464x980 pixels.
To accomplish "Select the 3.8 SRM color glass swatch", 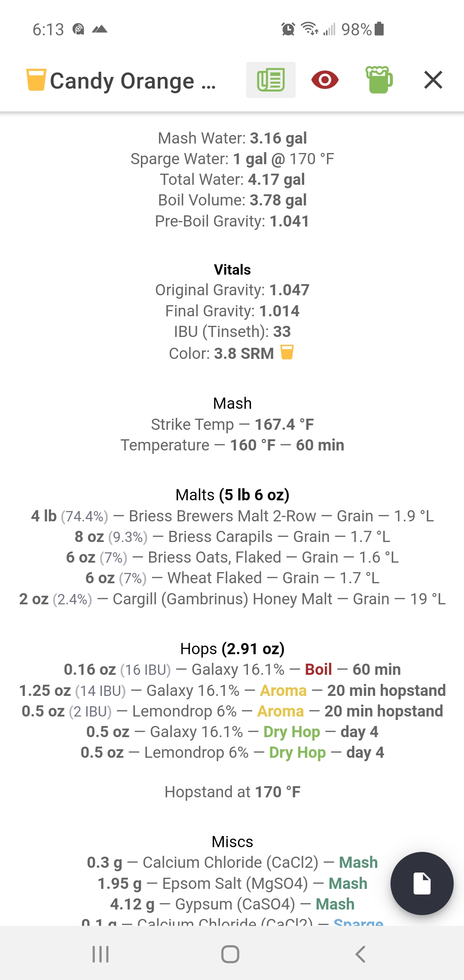I will point(287,352).
